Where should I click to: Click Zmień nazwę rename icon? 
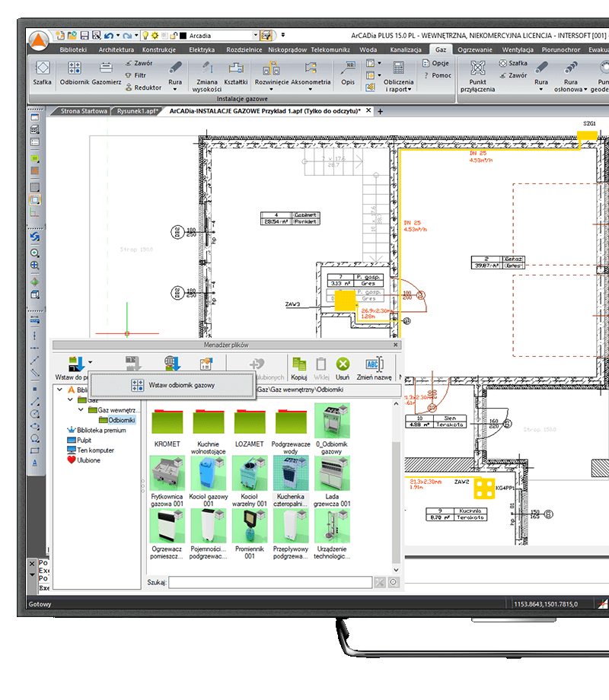(x=374, y=368)
